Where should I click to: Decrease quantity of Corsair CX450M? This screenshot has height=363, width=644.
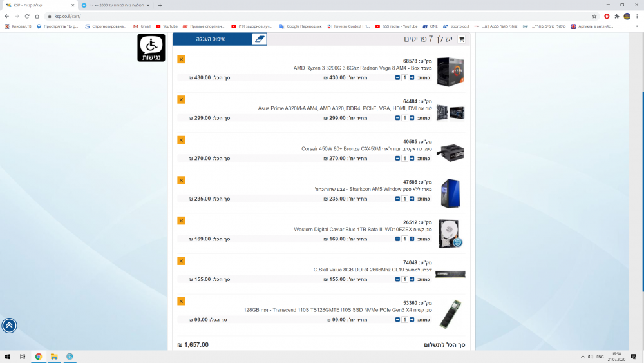tap(397, 158)
